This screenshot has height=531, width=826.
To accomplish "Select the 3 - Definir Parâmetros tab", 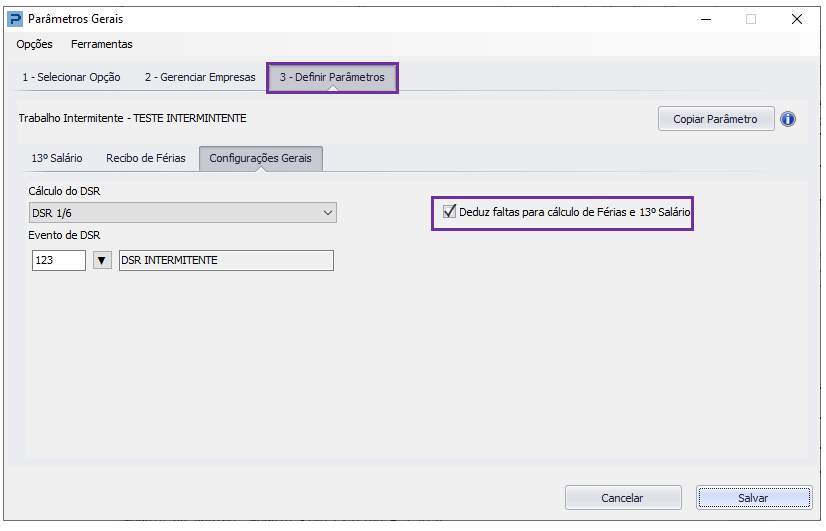I will click(332, 77).
